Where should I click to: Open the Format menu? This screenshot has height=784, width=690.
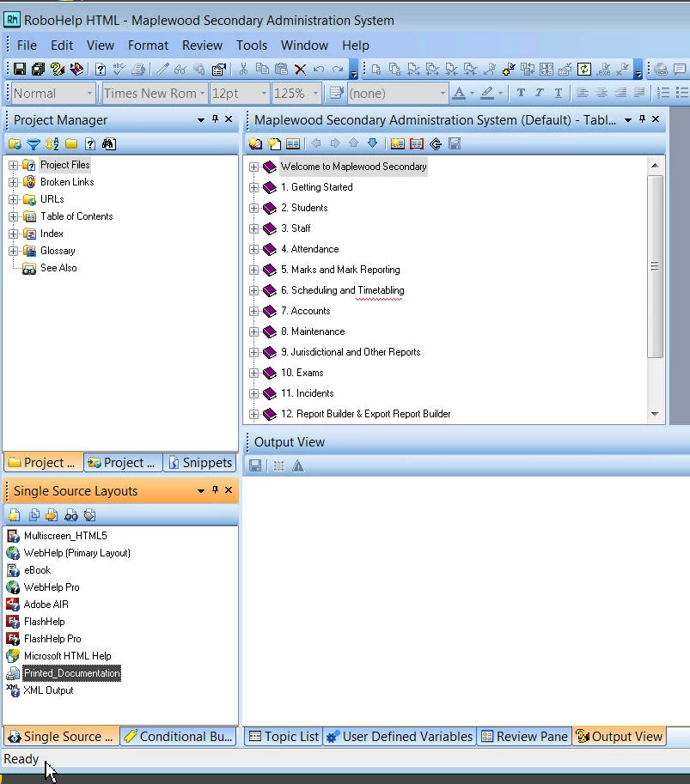pos(148,46)
